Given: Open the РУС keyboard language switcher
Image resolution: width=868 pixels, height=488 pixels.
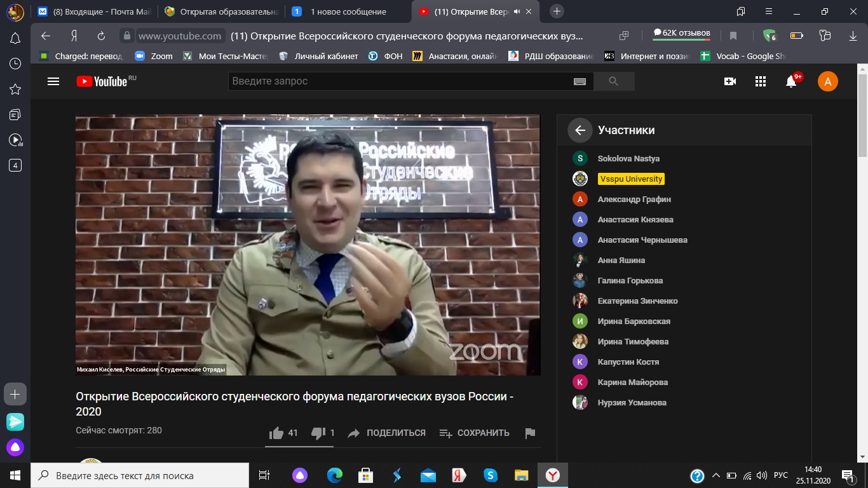Looking at the screenshot, I should point(780,475).
